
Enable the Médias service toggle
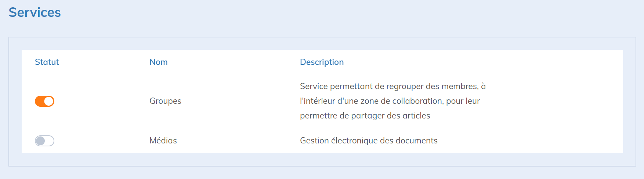click(44, 141)
